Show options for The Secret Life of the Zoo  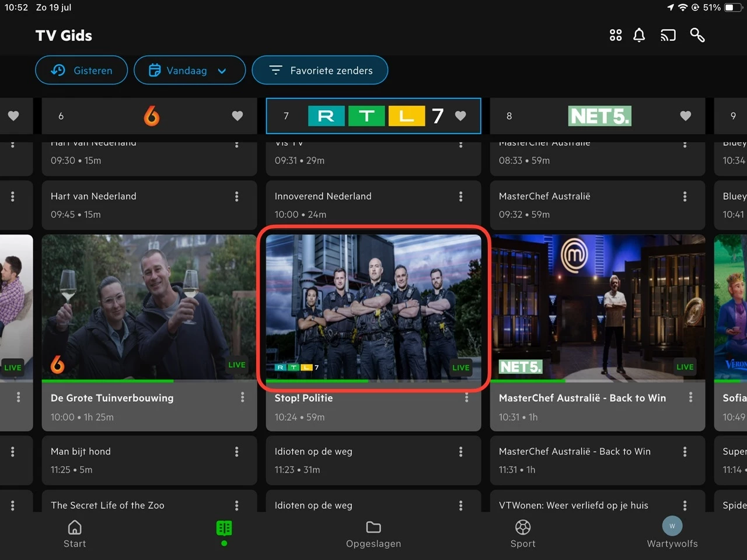tap(236, 505)
